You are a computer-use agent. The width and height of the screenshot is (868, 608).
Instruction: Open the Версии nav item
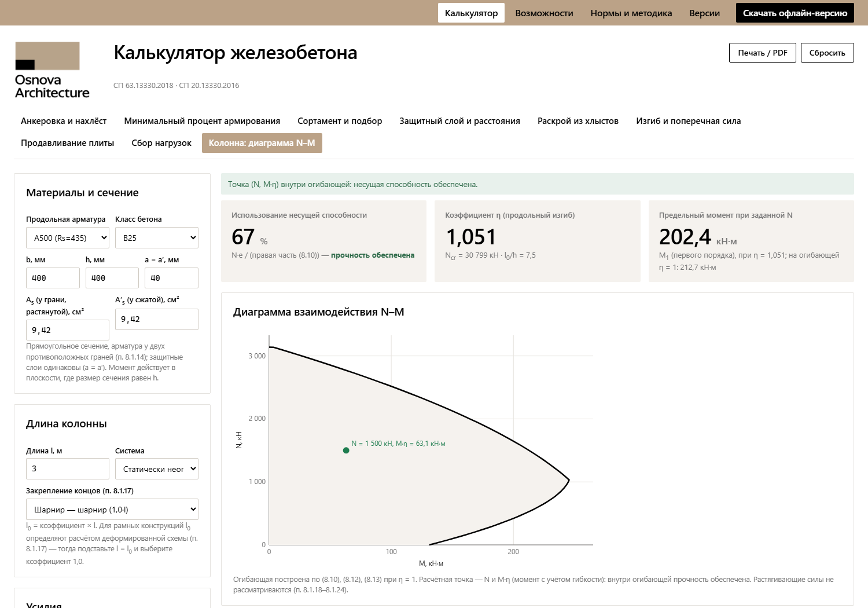point(704,13)
